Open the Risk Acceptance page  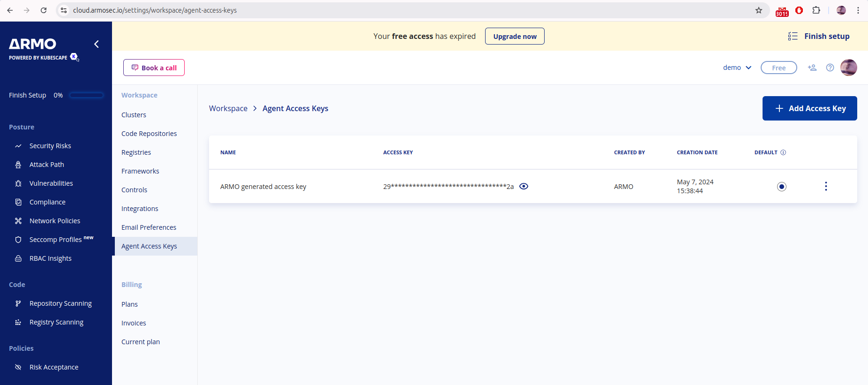pyautogui.click(x=54, y=367)
